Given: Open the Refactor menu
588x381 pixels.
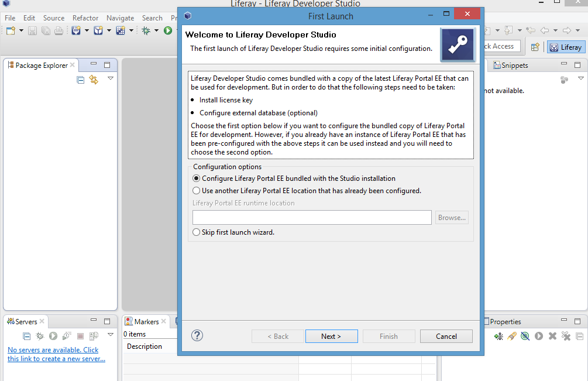Looking at the screenshot, I should click(85, 18).
